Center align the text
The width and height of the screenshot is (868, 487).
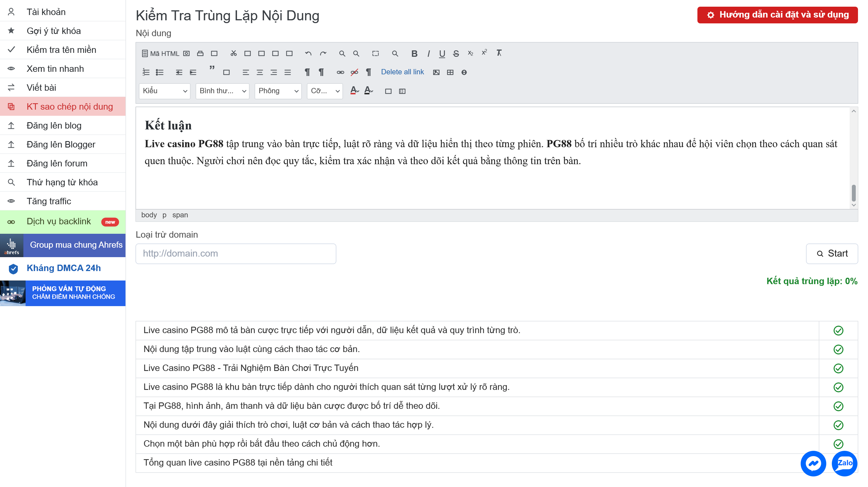pos(260,72)
